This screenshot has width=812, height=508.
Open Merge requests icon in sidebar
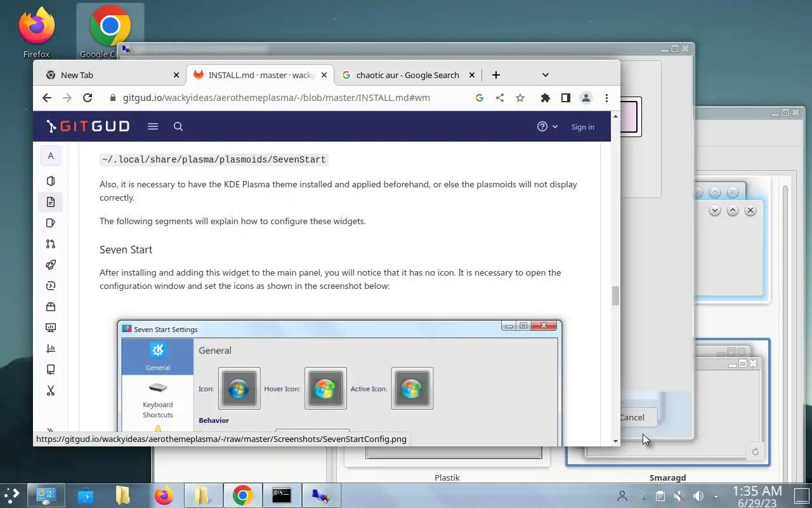pos(51,244)
